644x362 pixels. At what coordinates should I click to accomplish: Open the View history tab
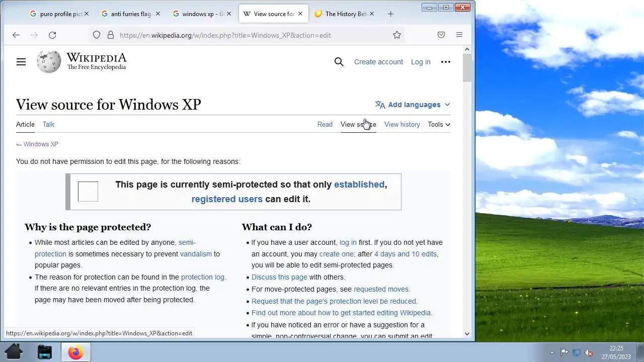click(x=402, y=124)
